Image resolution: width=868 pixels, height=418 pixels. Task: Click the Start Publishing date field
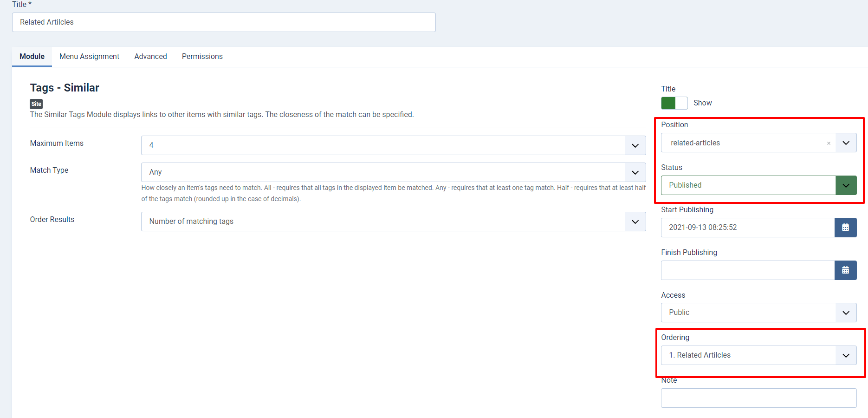click(x=747, y=228)
